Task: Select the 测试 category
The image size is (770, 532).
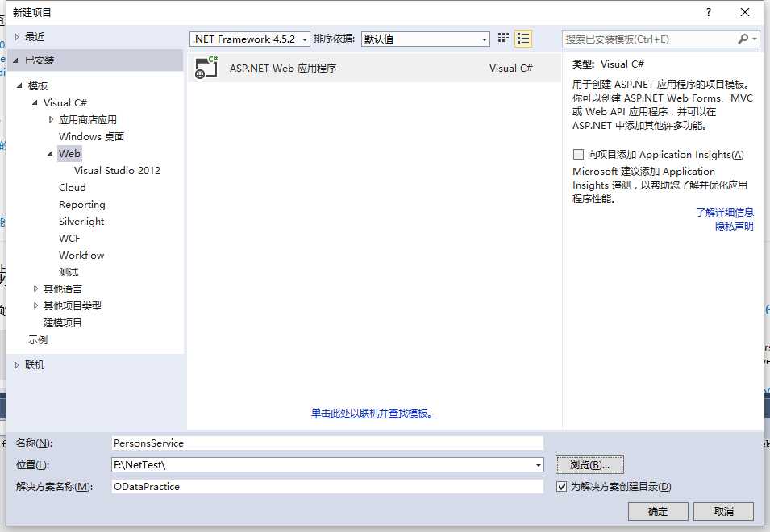Action: coord(69,272)
